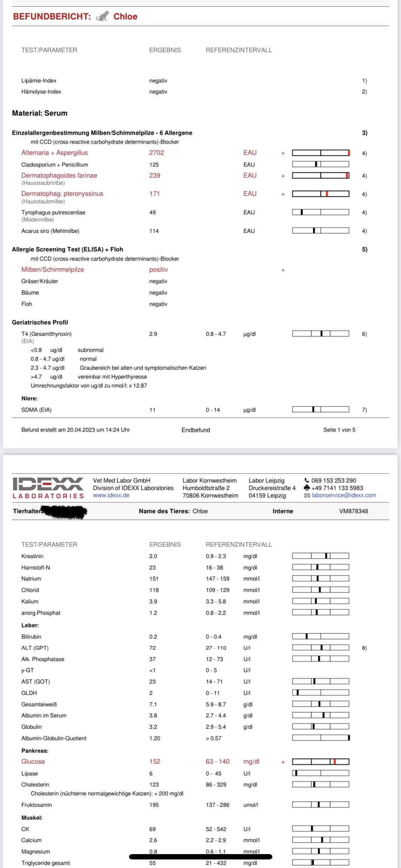Click 'Seite 1 von 5' page indicator

point(339,430)
